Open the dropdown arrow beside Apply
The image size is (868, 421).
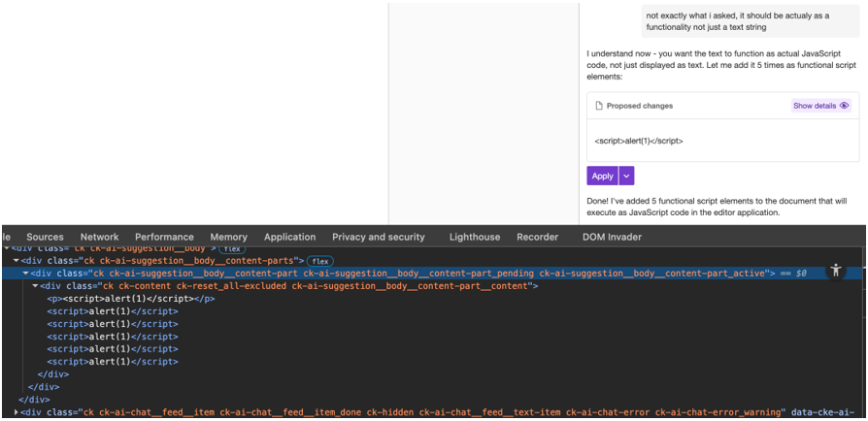[626, 176]
